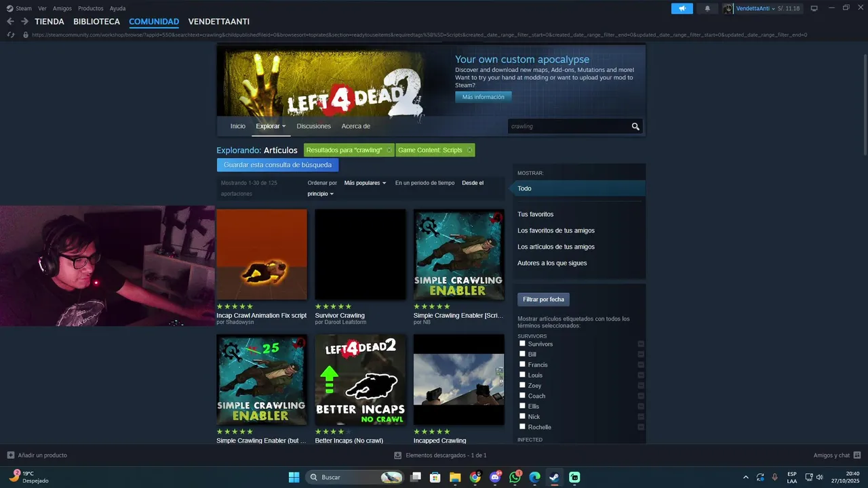Click the workshop search input field
The image size is (868, 488).
pyautogui.click(x=568, y=126)
